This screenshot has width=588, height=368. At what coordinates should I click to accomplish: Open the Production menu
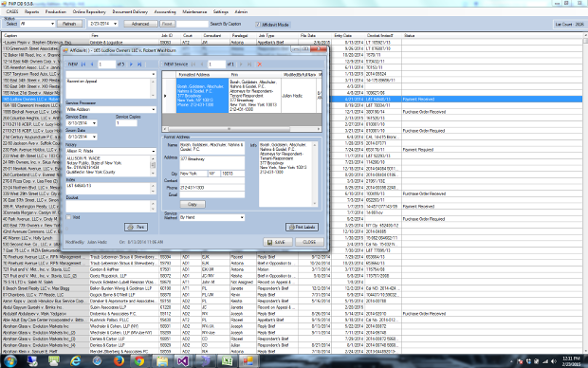pyautogui.click(x=56, y=12)
